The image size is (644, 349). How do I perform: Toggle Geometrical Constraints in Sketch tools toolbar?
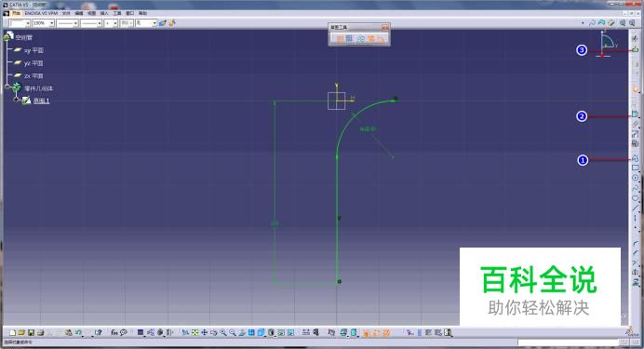point(371,38)
